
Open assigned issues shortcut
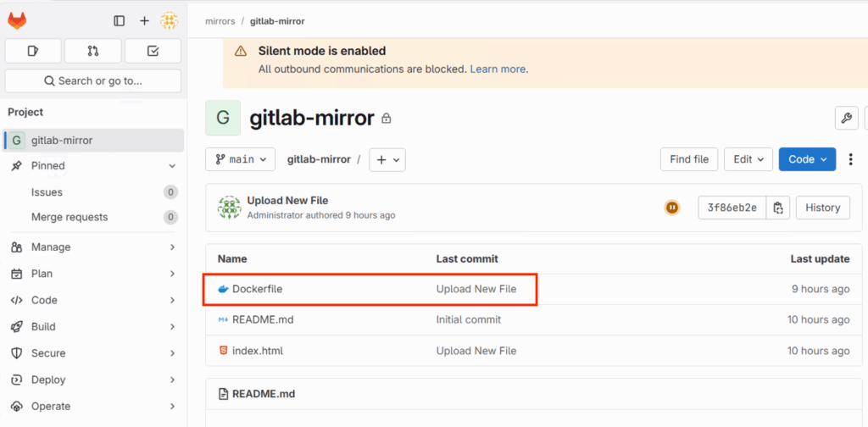33,51
